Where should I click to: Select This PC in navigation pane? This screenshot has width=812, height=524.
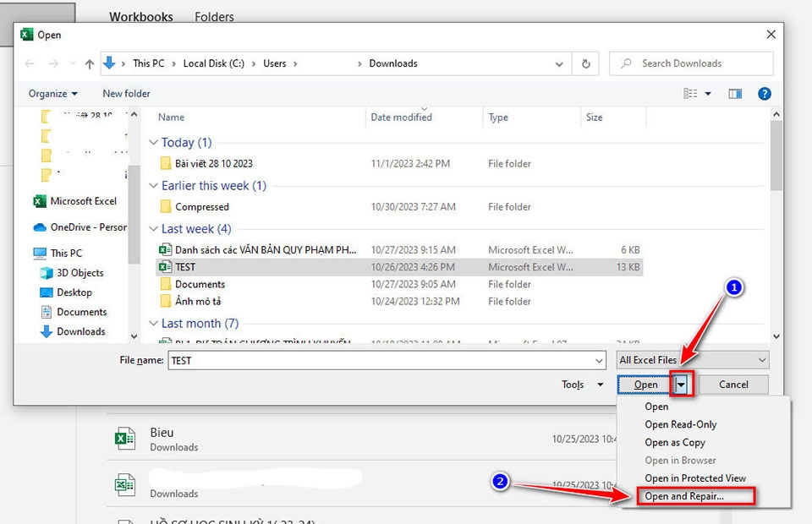[x=58, y=253]
